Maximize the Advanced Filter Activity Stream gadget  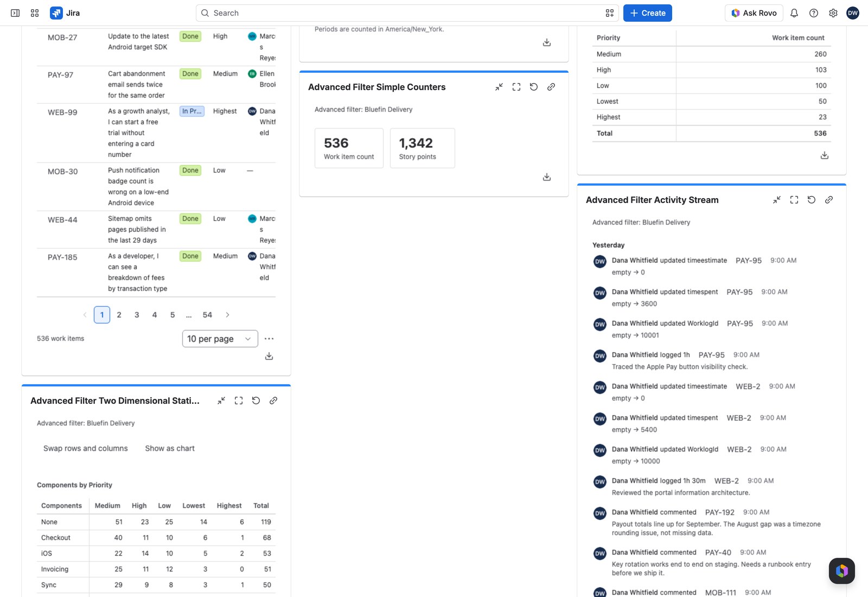coord(794,200)
